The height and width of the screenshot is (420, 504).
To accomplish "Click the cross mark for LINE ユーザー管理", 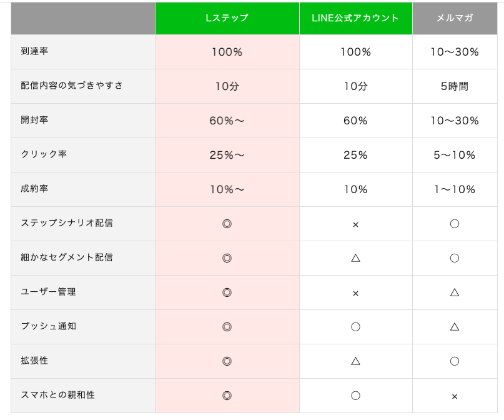I will coord(355,293).
